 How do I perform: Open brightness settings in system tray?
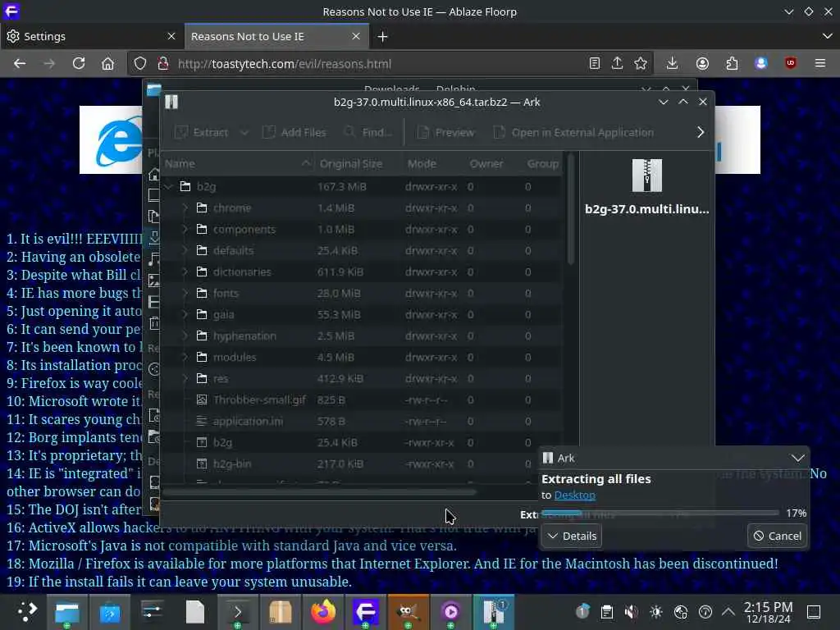click(x=655, y=611)
